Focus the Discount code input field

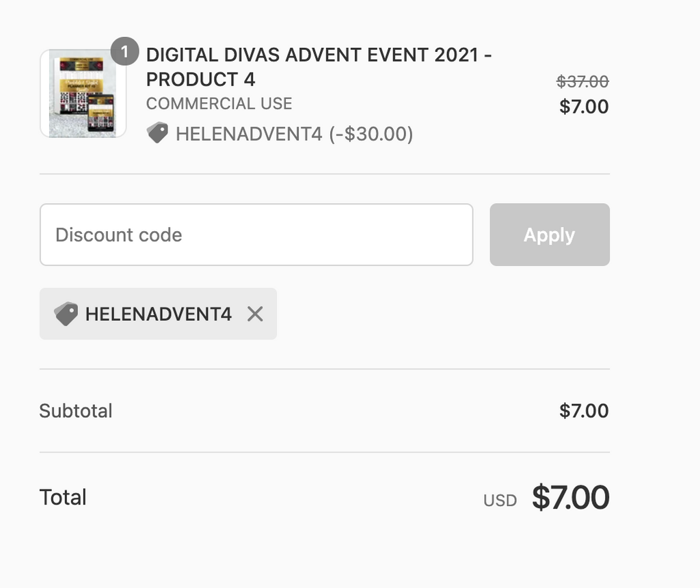[256, 235]
